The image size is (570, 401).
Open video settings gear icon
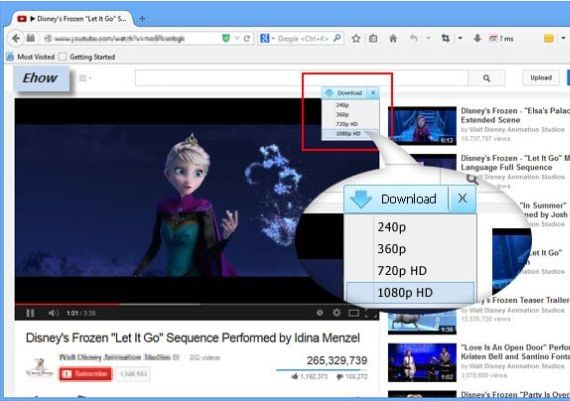pos(337,313)
